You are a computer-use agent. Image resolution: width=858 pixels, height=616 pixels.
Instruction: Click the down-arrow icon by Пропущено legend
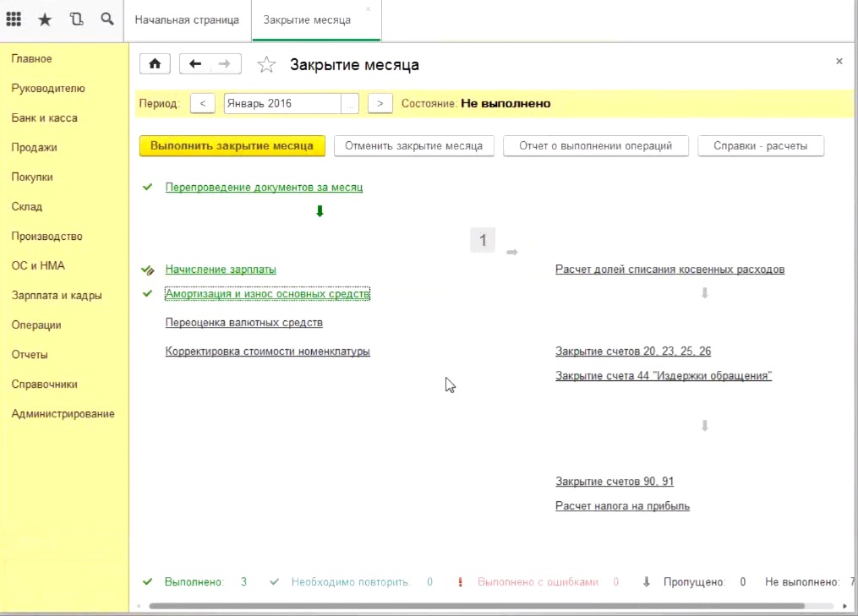point(646,582)
